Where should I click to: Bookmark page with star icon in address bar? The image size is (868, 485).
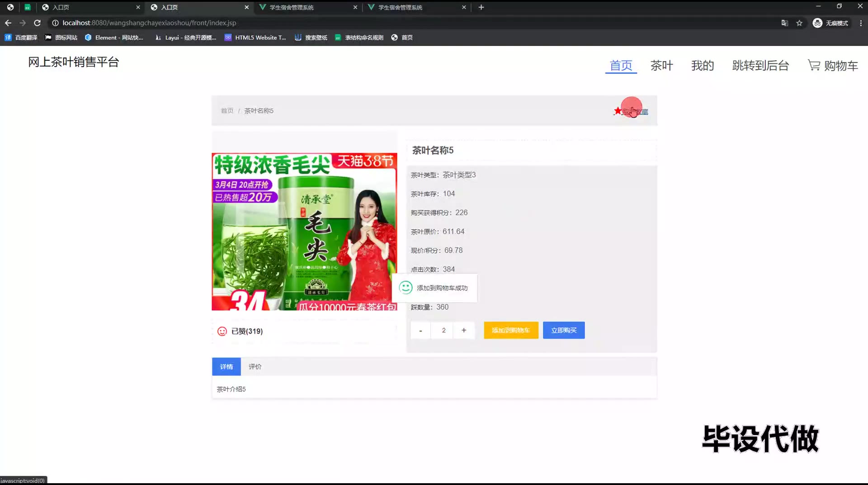tap(799, 23)
